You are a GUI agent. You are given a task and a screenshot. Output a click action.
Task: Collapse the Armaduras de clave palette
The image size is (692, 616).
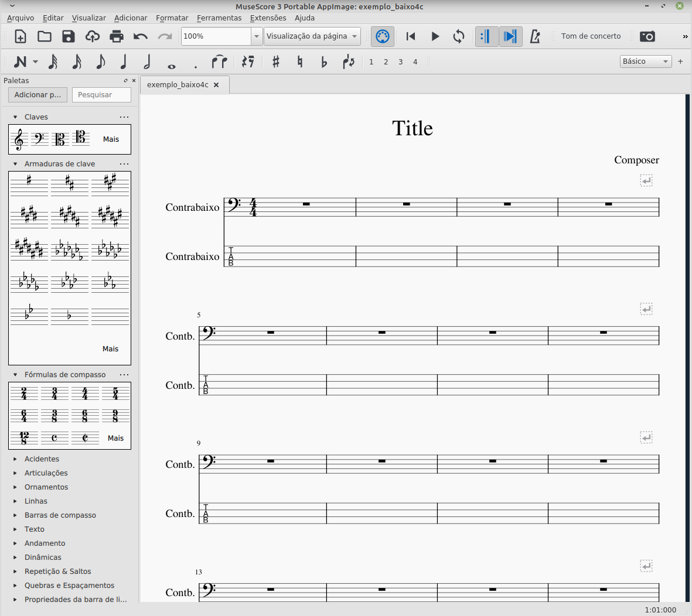pos(15,163)
